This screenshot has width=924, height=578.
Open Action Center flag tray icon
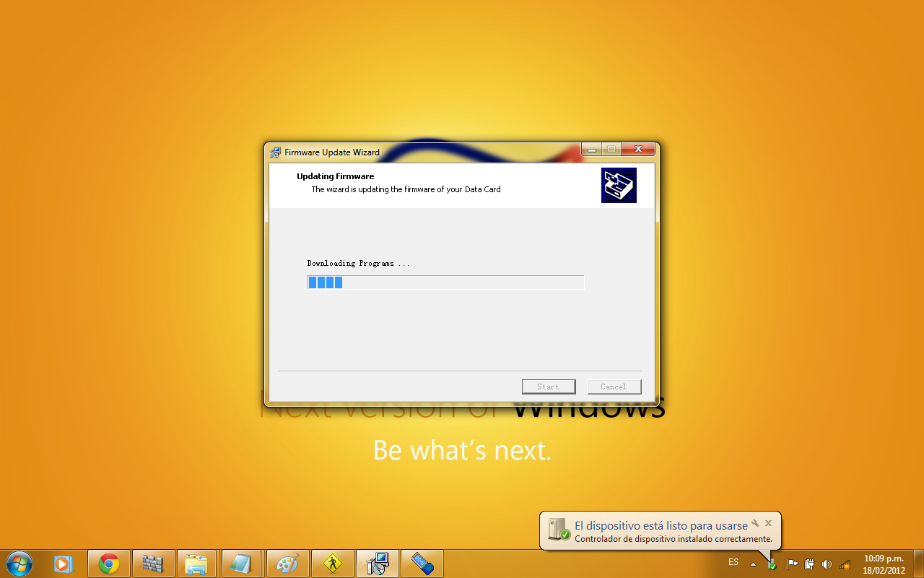(x=792, y=564)
